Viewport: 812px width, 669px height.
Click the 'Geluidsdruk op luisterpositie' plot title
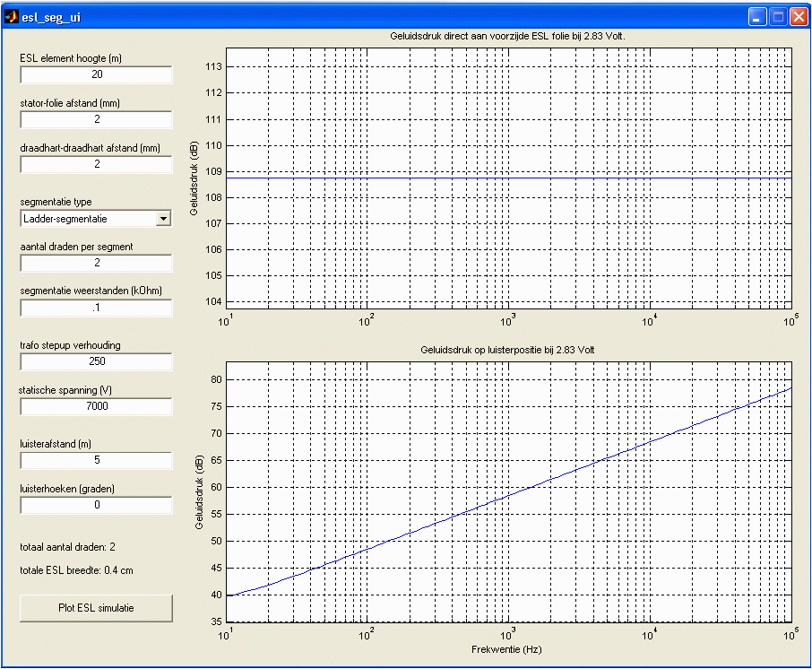[x=507, y=350]
